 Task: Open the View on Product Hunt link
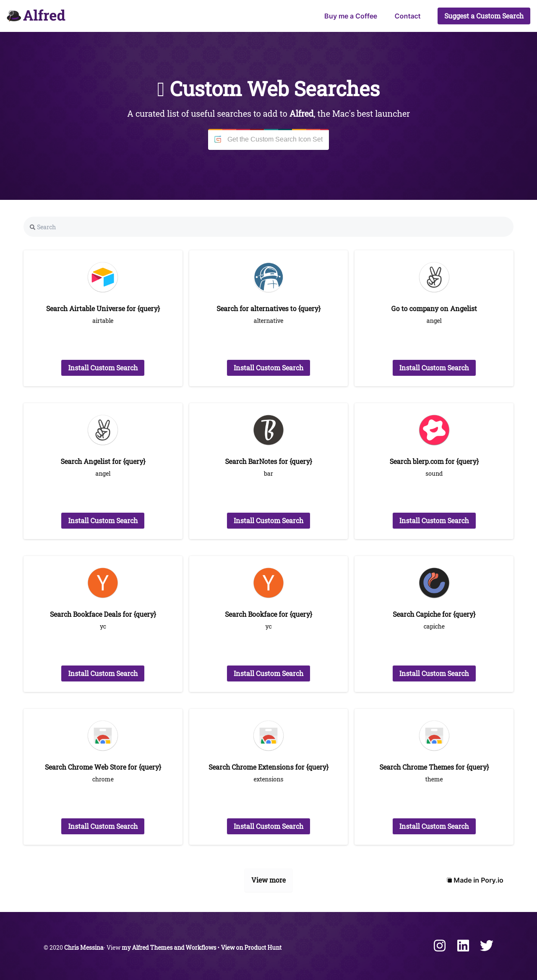point(251,947)
